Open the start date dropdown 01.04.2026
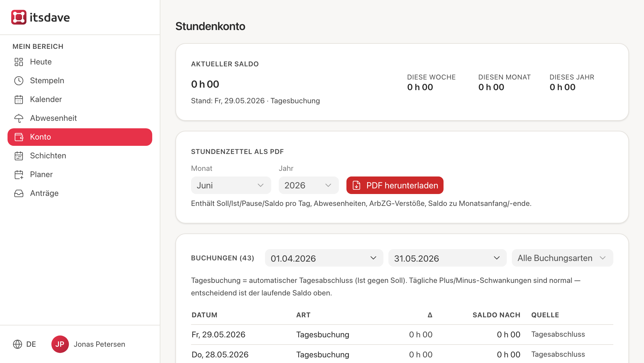 tap(324, 258)
